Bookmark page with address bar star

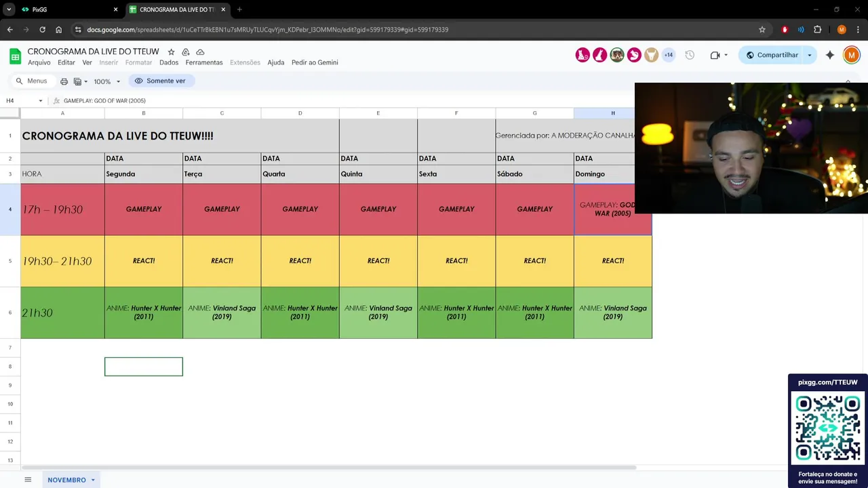[x=762, y=30]
